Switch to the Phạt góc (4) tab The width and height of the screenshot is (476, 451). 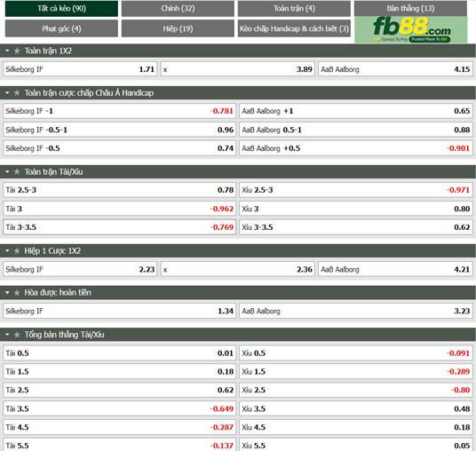tap(61, 28)
